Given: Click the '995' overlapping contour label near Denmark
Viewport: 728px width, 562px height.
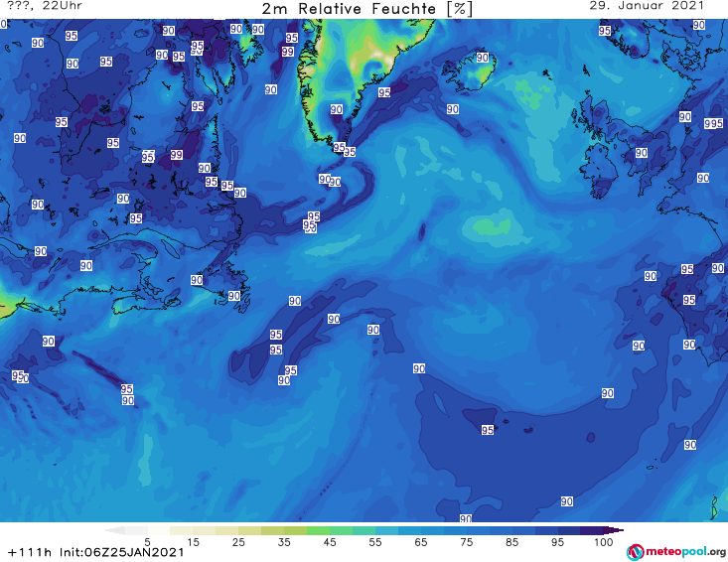Looking at the screenshot, I should (714, 123).
